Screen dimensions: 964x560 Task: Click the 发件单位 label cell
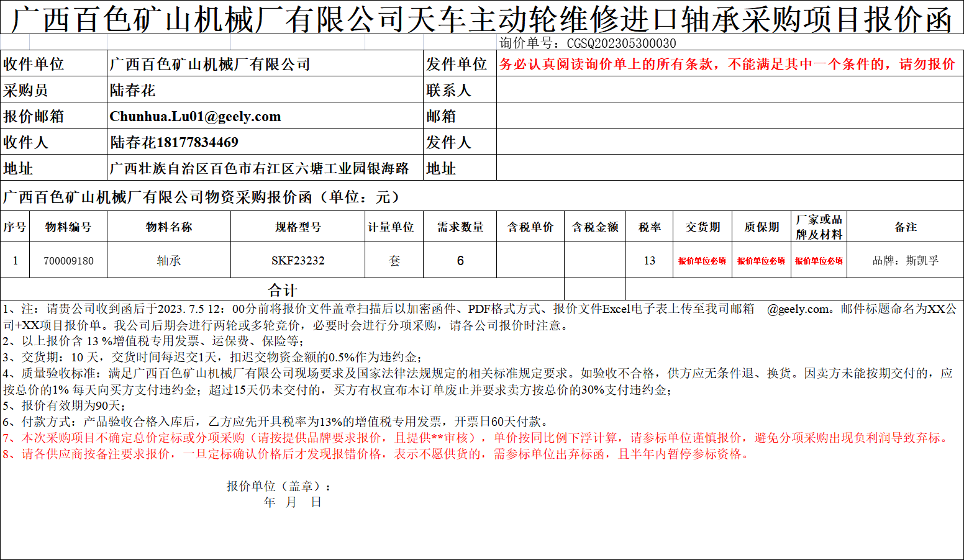[x=460, y=64]
